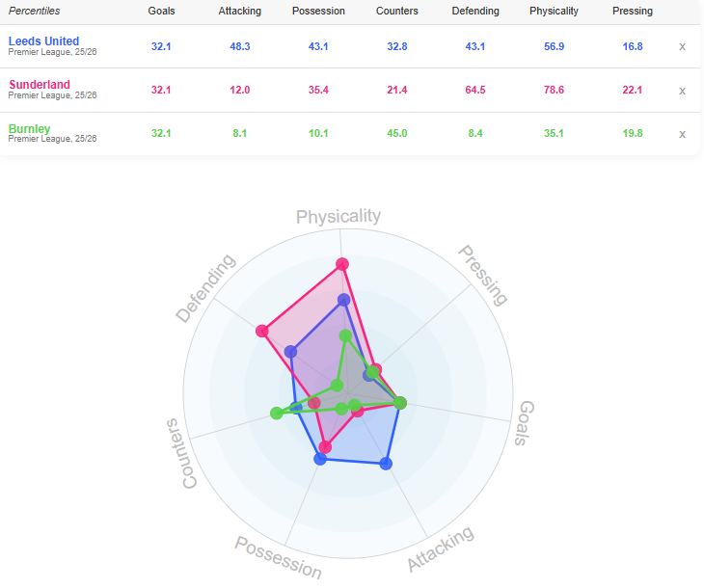This screenshot has width=704, height=588.
Task: Click Burnley's green Counters point on radar
Action: click(x=277, y=414)
